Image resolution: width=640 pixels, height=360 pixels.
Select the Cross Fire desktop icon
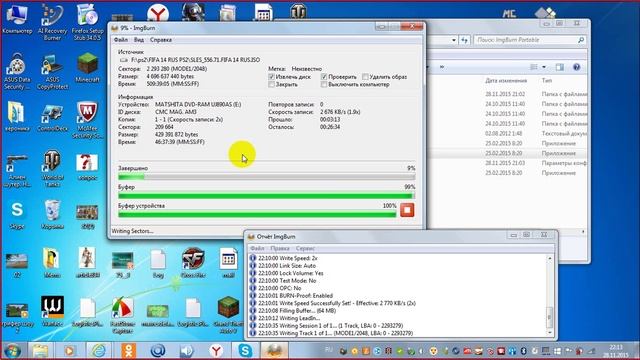click(x=193, y=263)
